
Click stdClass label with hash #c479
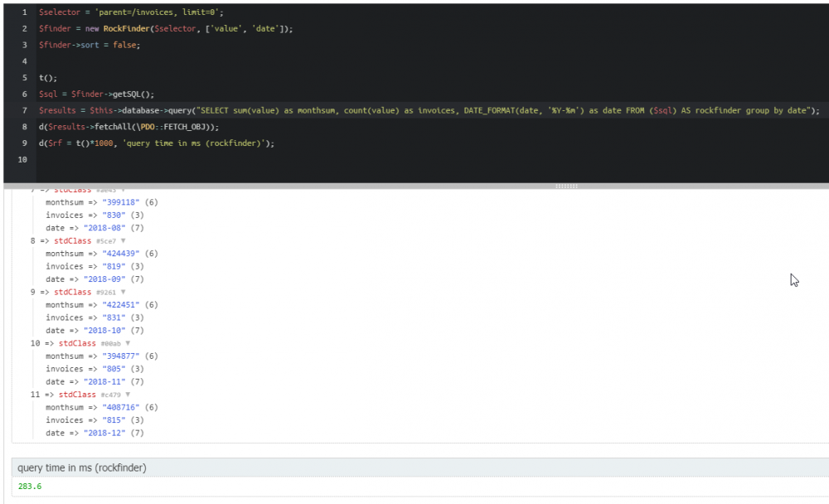click(x=77, y=395)
